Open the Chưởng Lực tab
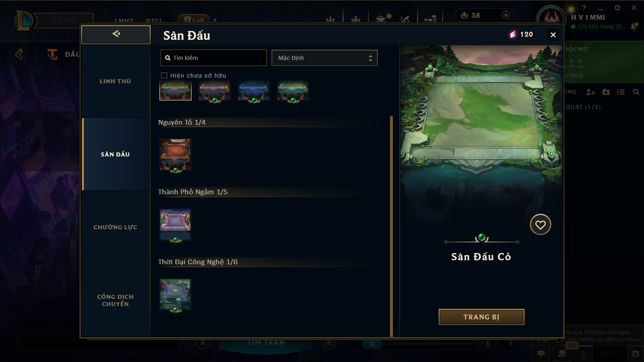 (116, 227)
